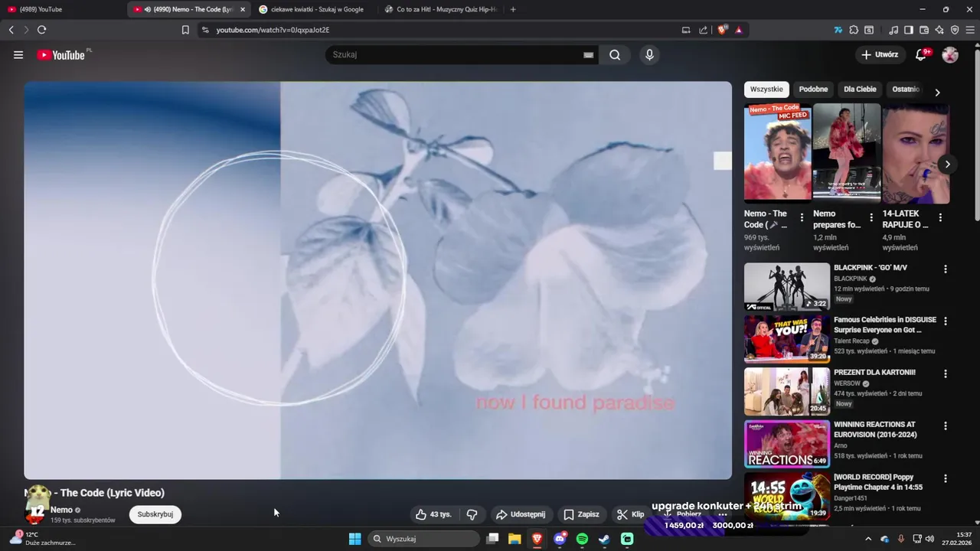
Task: Open the Nemo channel name link
Action: [61, 510]
